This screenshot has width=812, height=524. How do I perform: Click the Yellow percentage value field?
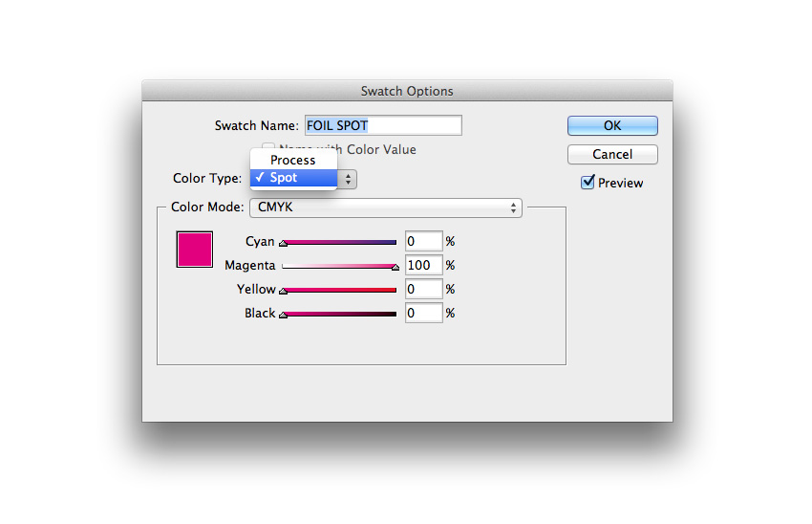(423, 289)
